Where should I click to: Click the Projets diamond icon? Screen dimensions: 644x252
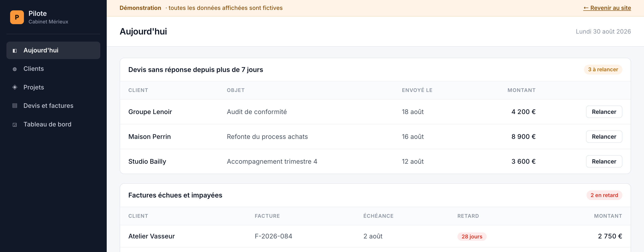(x=15, y=87)
